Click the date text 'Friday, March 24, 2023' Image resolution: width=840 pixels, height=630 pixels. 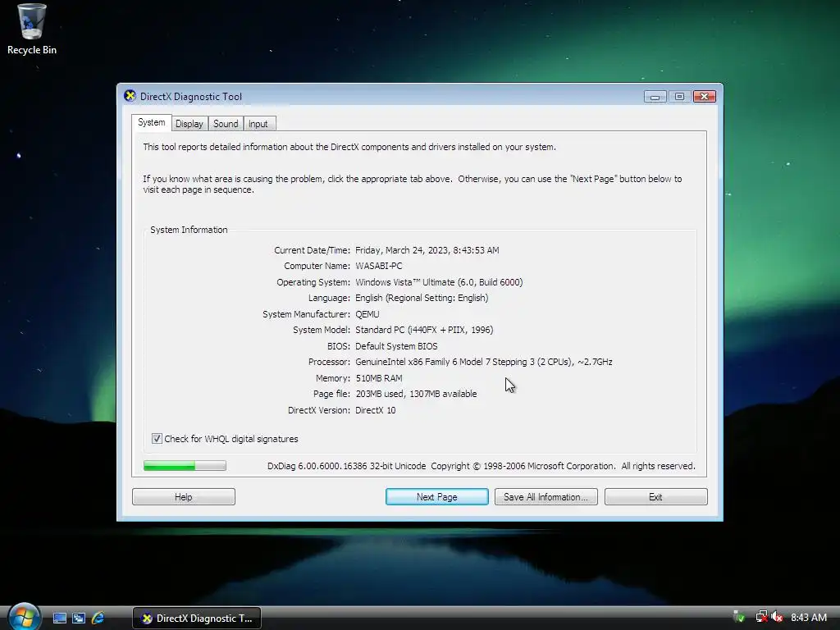click(402, 250)
